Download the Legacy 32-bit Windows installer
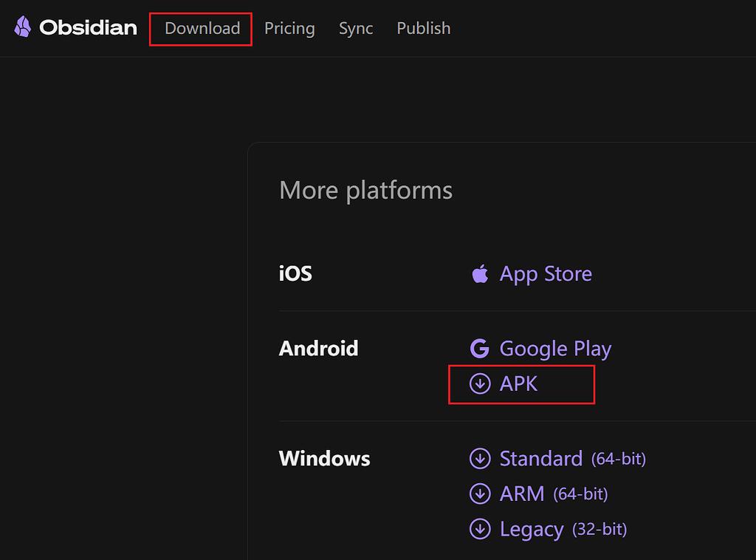Screen dimensions: 756x560 [532, 529]
